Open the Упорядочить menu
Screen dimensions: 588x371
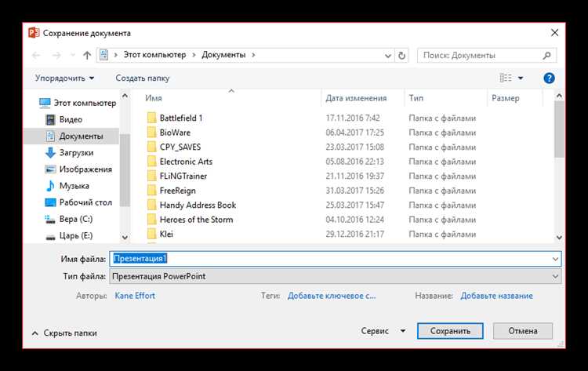coord(64,78)
